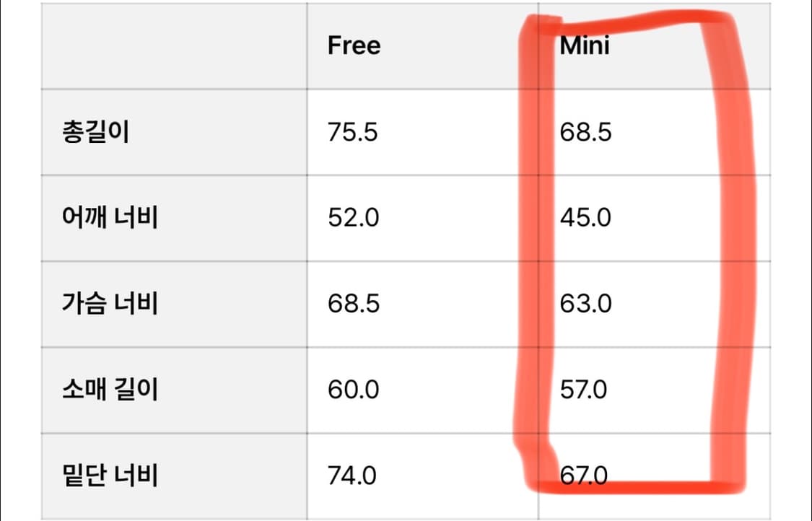Click Mini 밑단 너비 value 67.0
Screen dimensions: 812x521
[583, 476]
